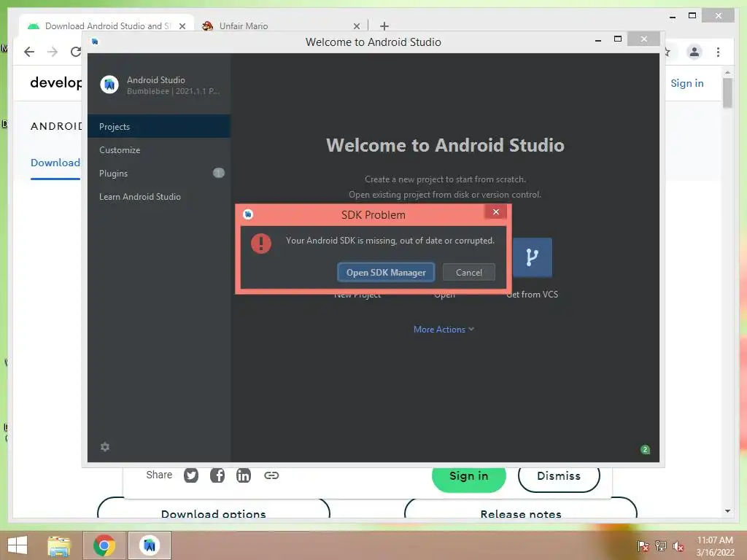Open Learn Android Studio section

[159, 197]
